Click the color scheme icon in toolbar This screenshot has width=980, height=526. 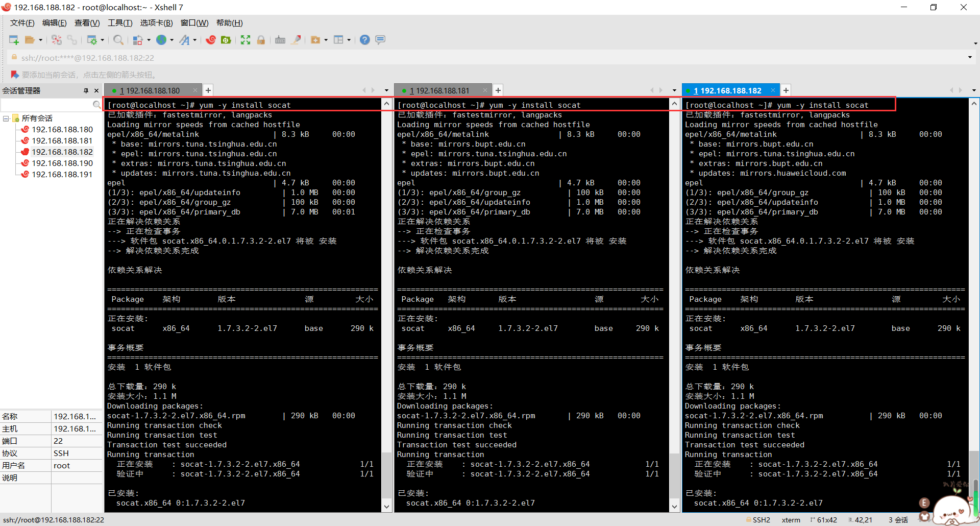(x=138, y=40)
